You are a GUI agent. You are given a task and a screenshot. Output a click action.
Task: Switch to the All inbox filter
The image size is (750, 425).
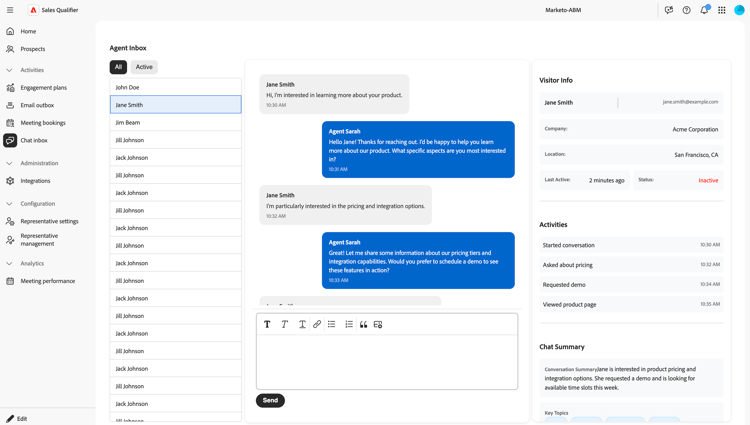(x=118, y=67)
